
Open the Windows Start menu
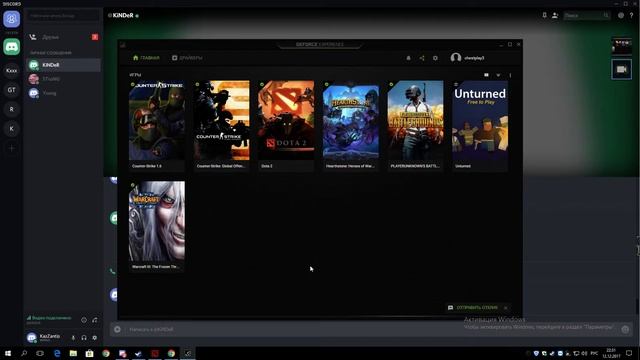pos(8,353)
